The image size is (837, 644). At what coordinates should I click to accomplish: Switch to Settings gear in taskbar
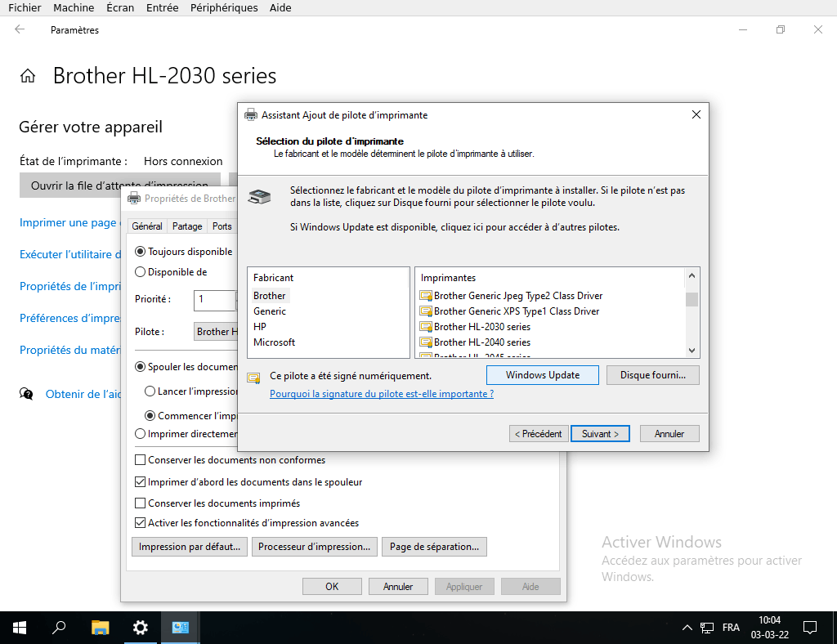coord(141,628)
